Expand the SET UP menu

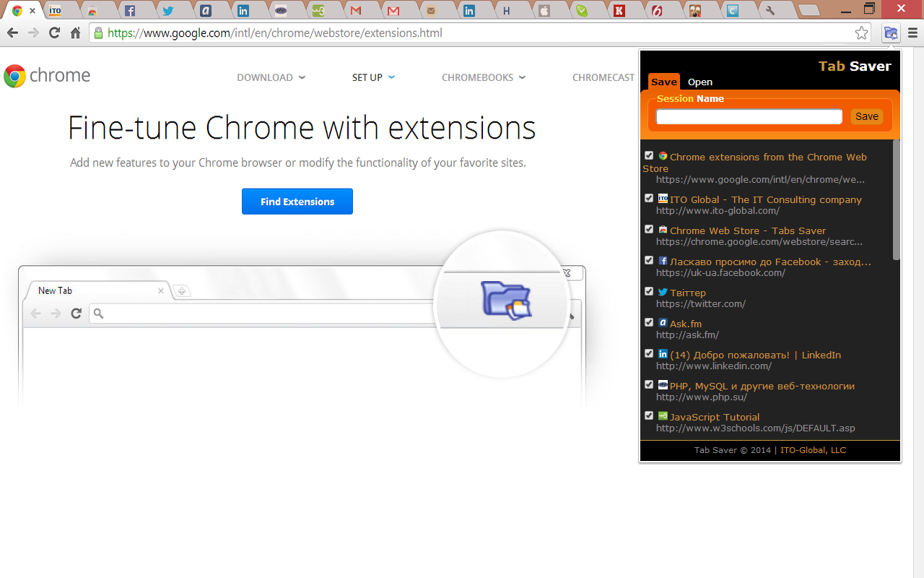(x=373, y=77)
